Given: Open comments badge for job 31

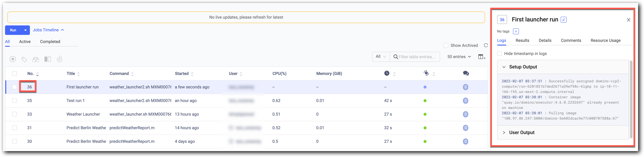Looking at the screenshot, I should point(465,128).
